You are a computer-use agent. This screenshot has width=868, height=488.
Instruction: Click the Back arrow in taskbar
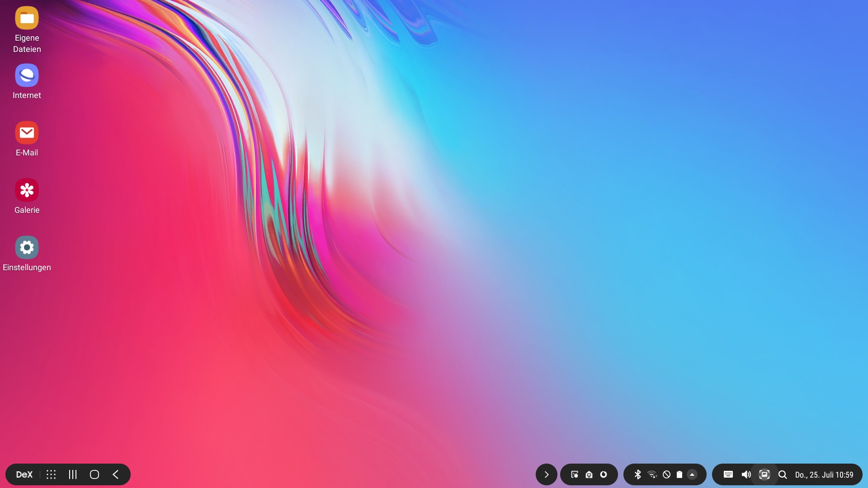pyautogui.click(x=116, y=474)
